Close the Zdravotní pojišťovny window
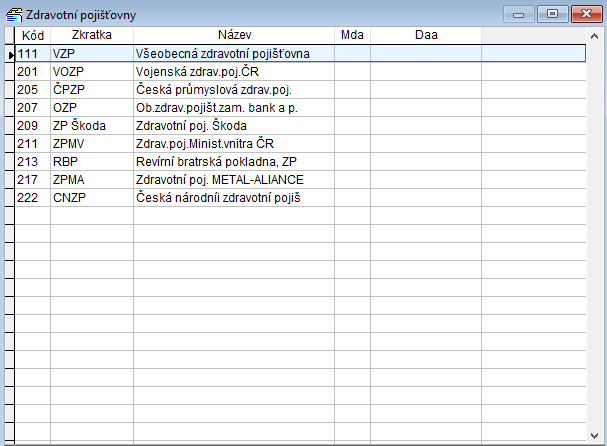Viewport: 607px width, 446px height. pos(586,14)
